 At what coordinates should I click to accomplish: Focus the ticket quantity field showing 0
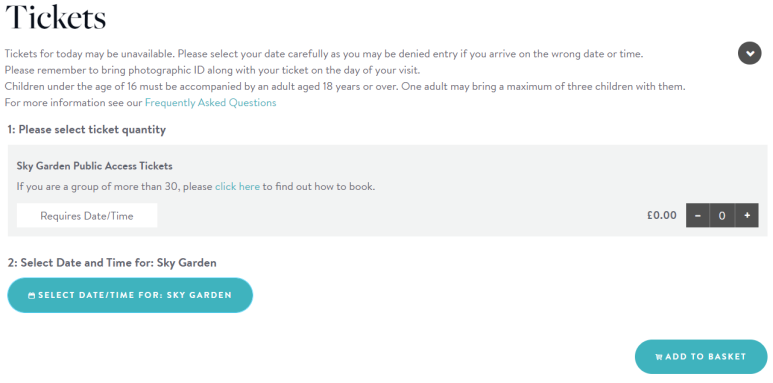click(x=722, y=215)
